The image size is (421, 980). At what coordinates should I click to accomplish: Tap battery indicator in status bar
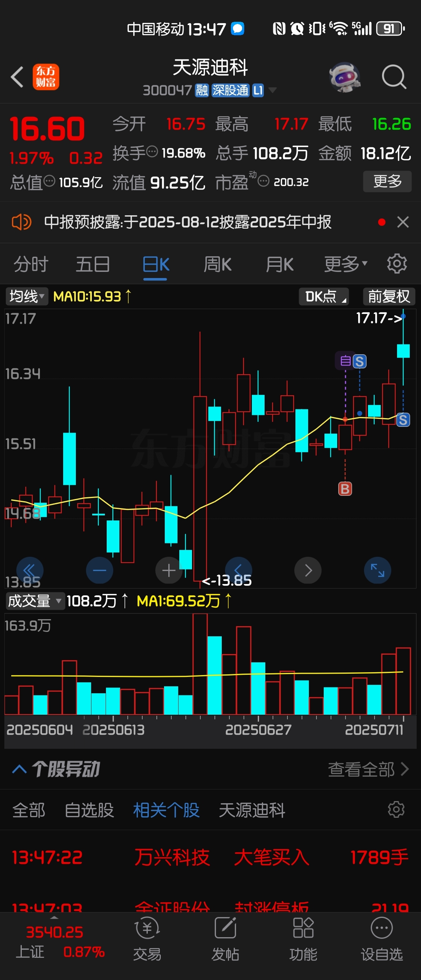point(390,29)
